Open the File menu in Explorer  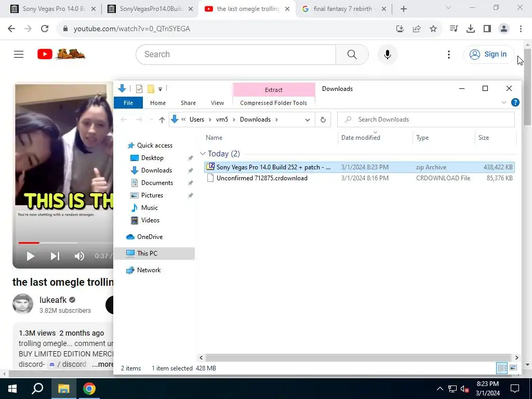[x=128, y=103]
